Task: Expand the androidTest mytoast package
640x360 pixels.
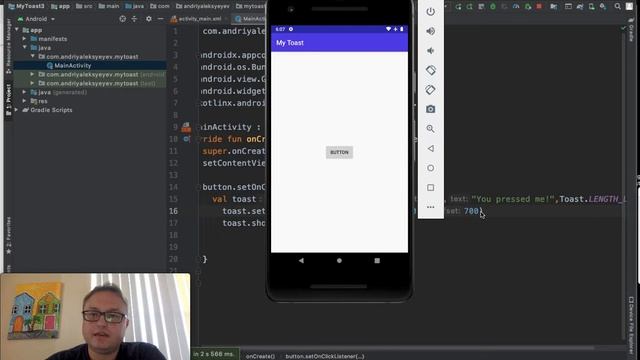Action: tap(33, 74)
